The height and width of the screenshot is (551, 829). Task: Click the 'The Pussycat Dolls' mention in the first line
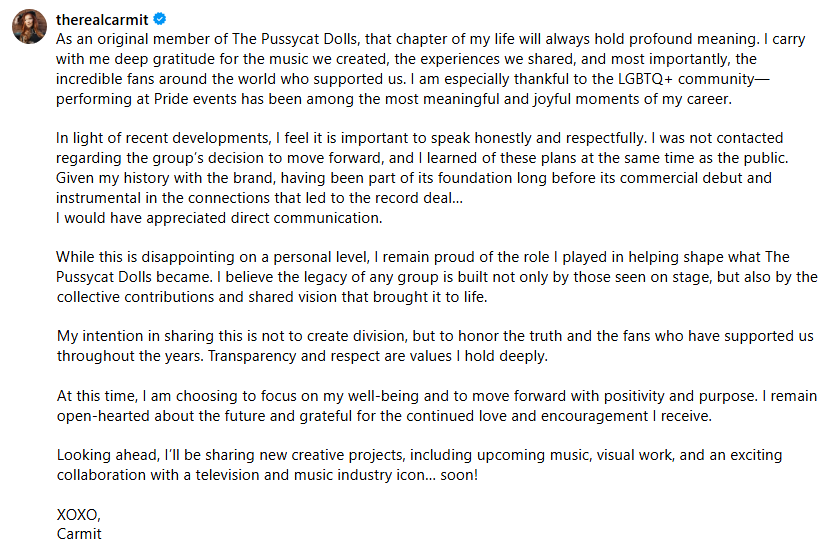click(296, 39)
